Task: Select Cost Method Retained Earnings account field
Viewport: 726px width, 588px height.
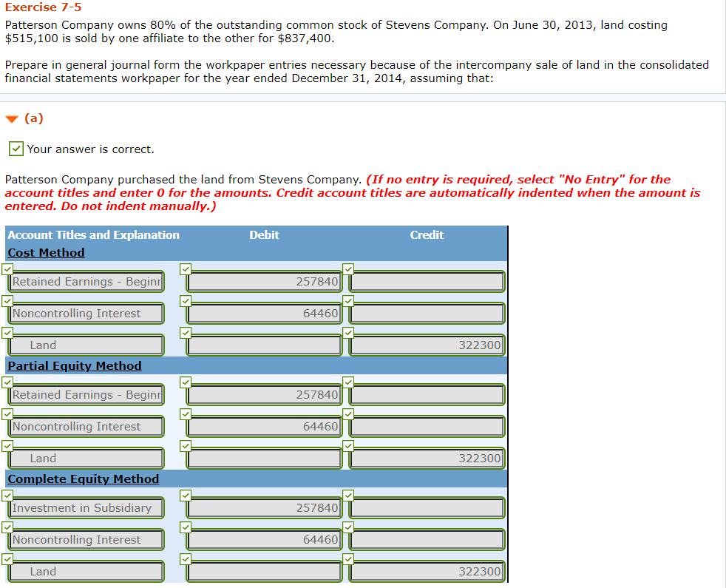Action: (86, 282)
